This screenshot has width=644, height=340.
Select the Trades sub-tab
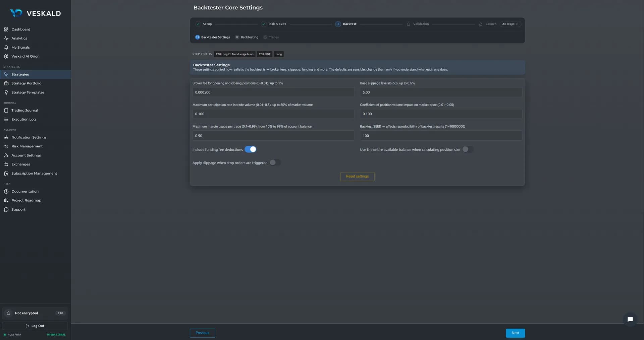[x=271, y=37]
